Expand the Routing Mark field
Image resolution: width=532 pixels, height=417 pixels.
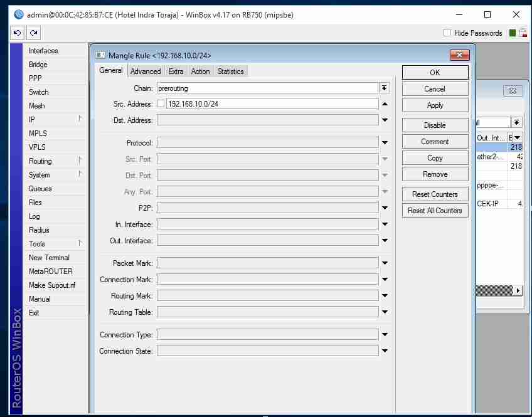click(x=385, y=295)
